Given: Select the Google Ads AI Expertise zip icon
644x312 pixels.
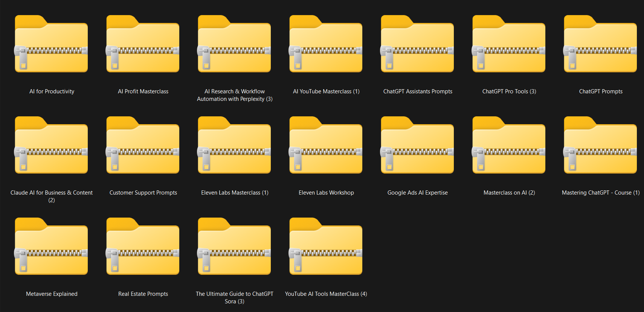Looking at the screenshot, I should [x=417, y=145].
